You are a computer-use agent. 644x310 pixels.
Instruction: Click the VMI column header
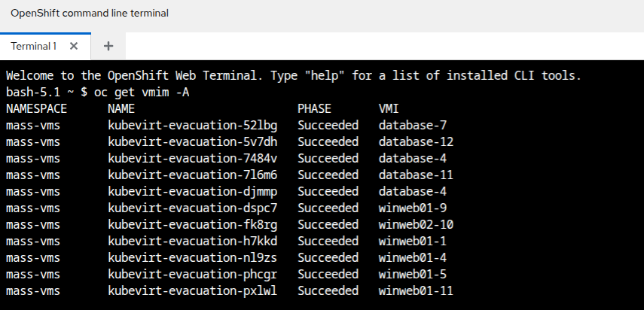[389, 108]
